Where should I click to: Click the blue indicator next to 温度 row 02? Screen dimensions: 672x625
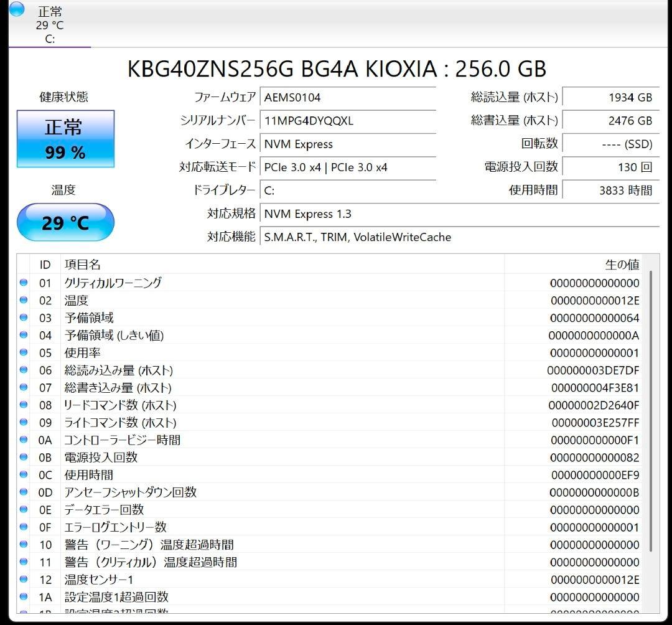[23, 300]
